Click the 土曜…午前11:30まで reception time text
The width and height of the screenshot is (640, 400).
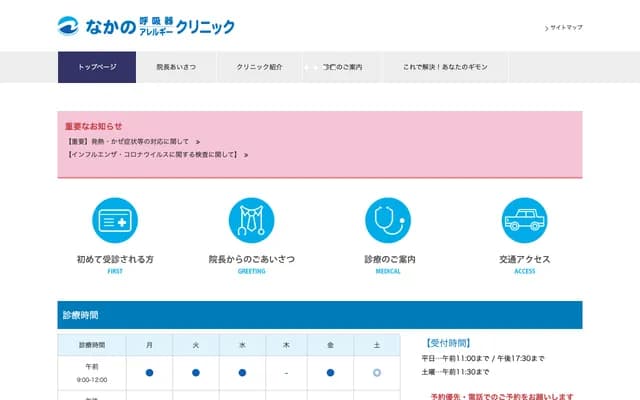455,372
